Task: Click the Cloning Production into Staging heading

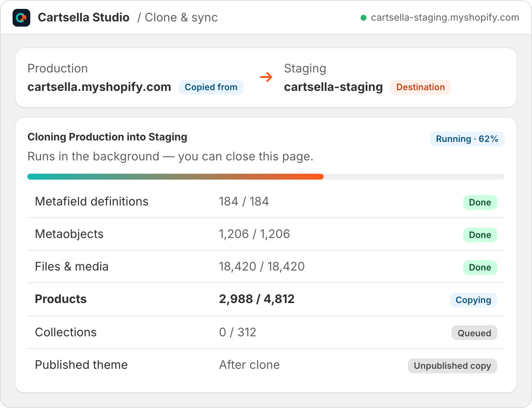Action: point(108,137)
